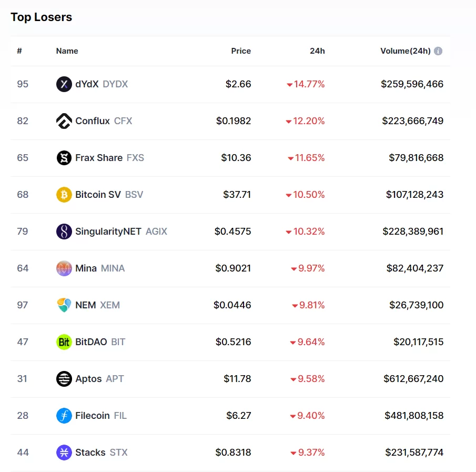Click the Frax Share logo icon
This screenshot has height=472, width=476.
click(64, 158)
